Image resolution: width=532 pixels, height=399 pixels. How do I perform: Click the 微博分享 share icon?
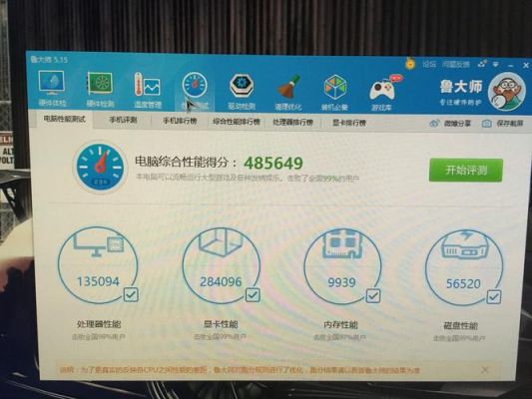(434, 124)
